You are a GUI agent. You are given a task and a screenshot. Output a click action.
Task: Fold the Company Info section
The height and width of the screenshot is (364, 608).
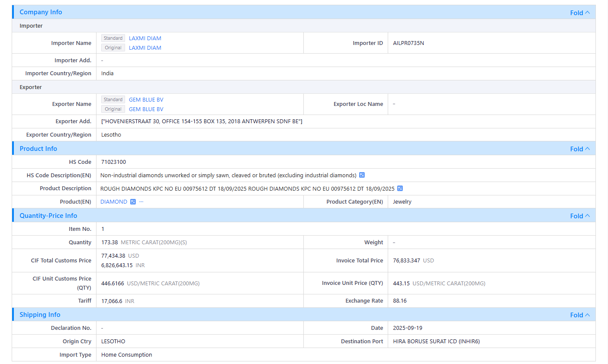[580, 13]
